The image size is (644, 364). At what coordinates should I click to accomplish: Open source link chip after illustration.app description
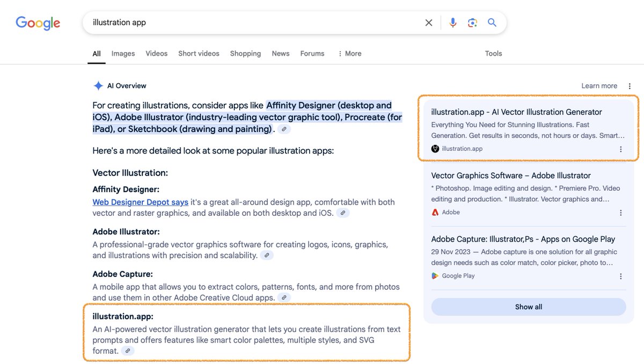point(127,351)
